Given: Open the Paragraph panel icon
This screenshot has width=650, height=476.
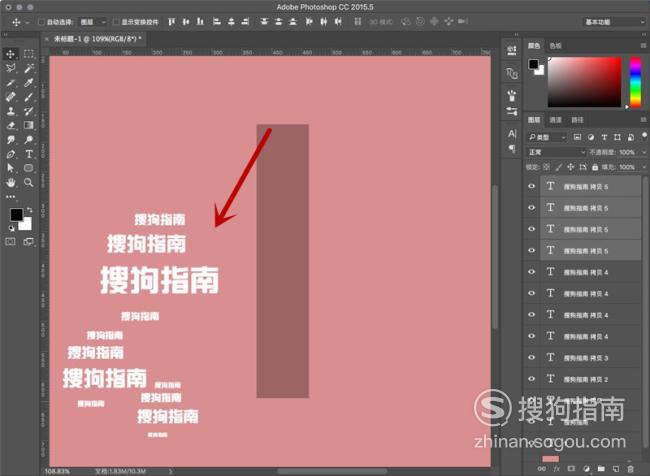Looking at the screenshot, I should (512, 148).
